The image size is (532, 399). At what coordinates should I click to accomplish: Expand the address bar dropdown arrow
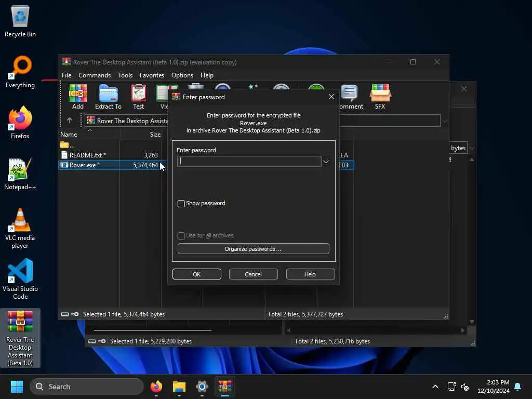pos(445,121)
